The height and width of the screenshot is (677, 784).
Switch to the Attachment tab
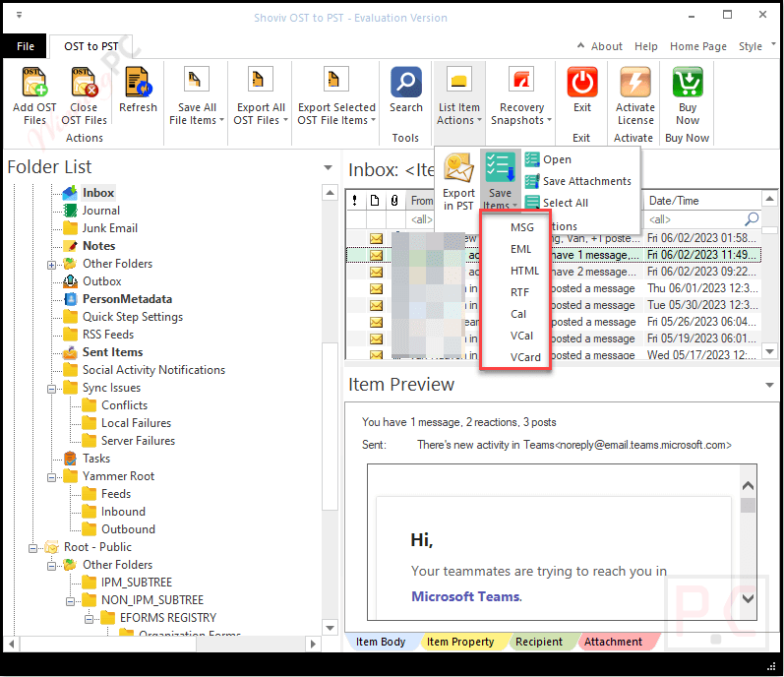[x=613, y=642]
